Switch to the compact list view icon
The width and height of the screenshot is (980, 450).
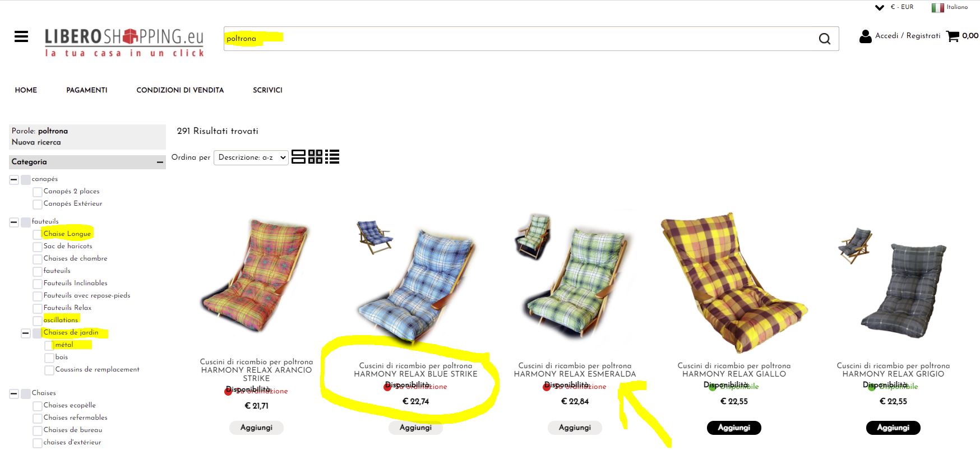(x=332, y=157)
